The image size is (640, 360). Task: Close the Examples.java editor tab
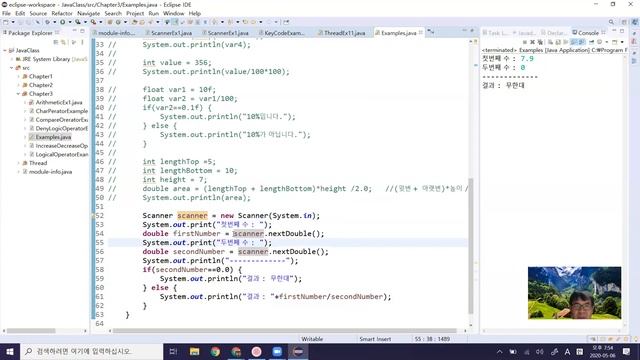click(x=421, y=33)
